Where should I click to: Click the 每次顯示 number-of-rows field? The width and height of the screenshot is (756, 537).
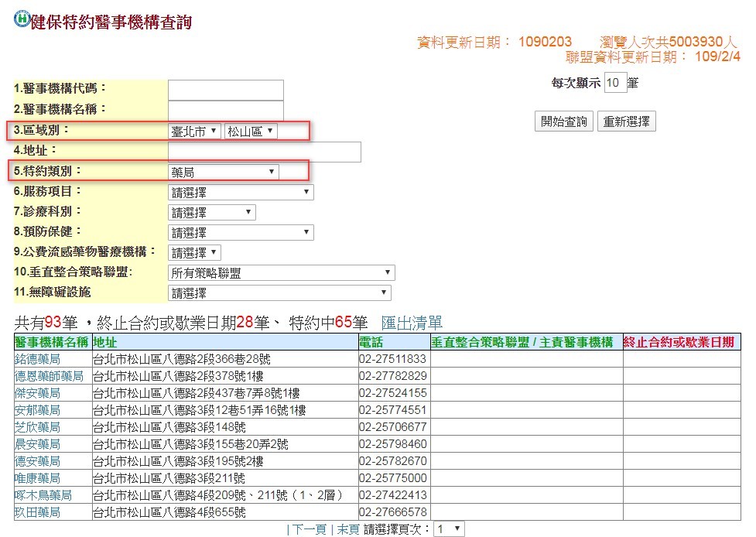[614, 83]
